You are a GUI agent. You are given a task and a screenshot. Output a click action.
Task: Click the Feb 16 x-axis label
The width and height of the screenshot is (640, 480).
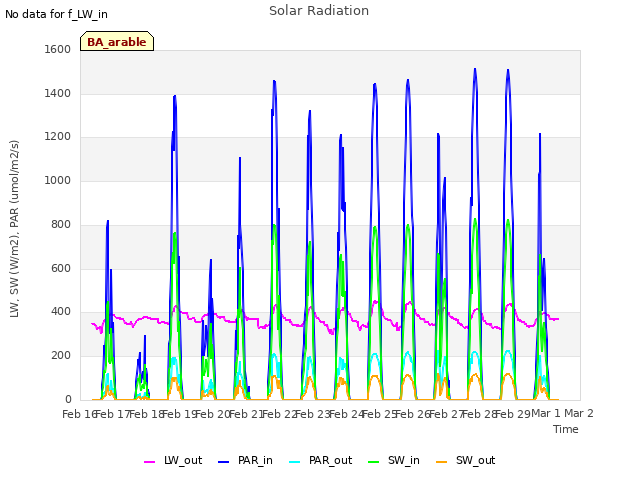pyautogui.click(x=79, y=414)
